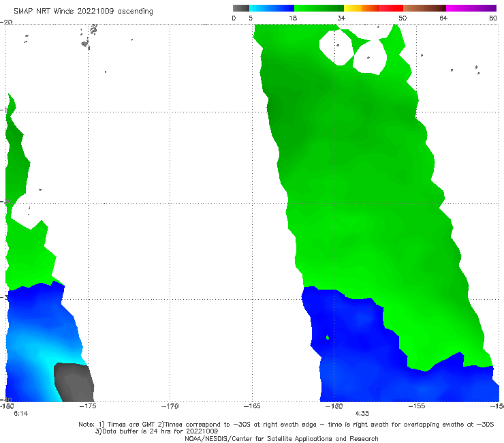This screenshot has width=504, height=443.
Task: Click the green segment of the colorbar
Action: click(319, 8)
